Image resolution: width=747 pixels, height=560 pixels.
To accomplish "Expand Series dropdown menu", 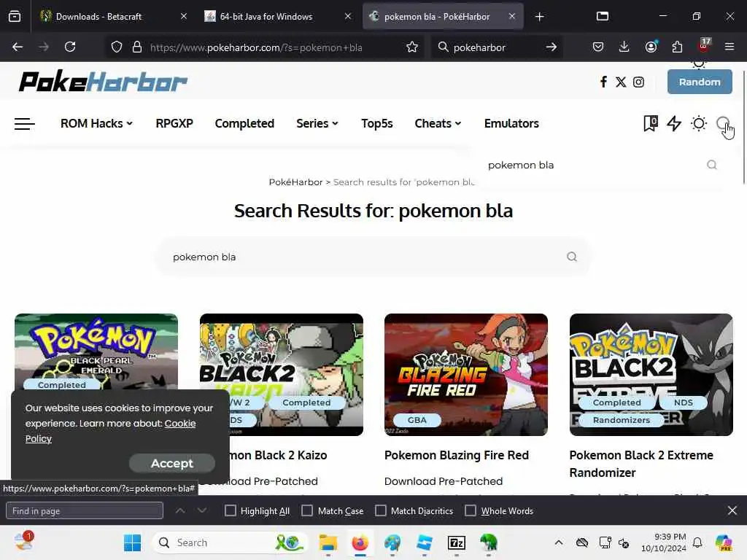I will tap(317, 123).
